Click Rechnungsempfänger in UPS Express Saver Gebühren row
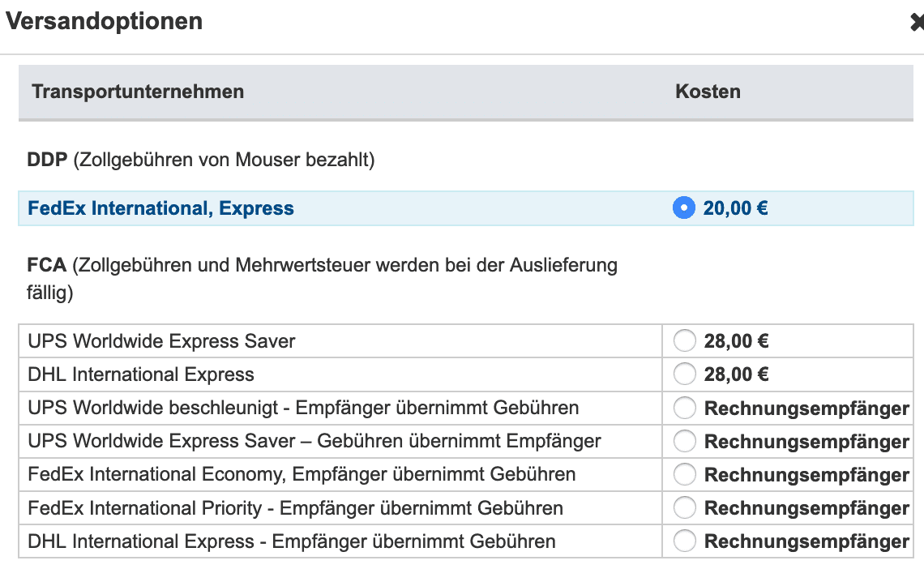Image resolution: width=924 pixels, height=569 pixels. tap(806, 442)
